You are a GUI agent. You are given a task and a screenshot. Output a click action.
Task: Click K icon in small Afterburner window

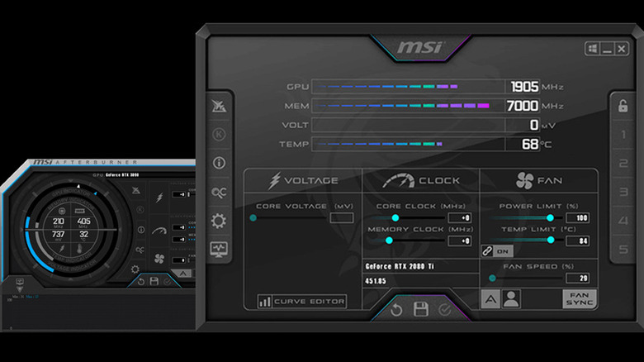pos(140,210)
